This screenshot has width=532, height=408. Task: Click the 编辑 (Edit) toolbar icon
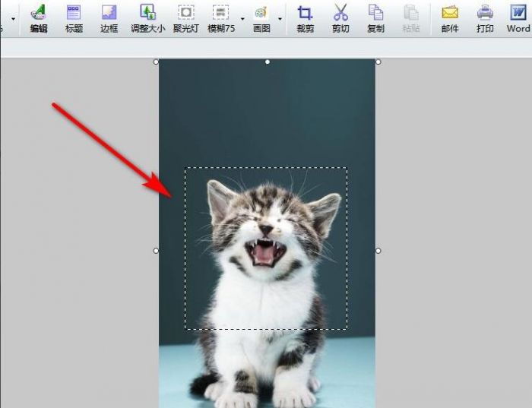pos(38,17)
